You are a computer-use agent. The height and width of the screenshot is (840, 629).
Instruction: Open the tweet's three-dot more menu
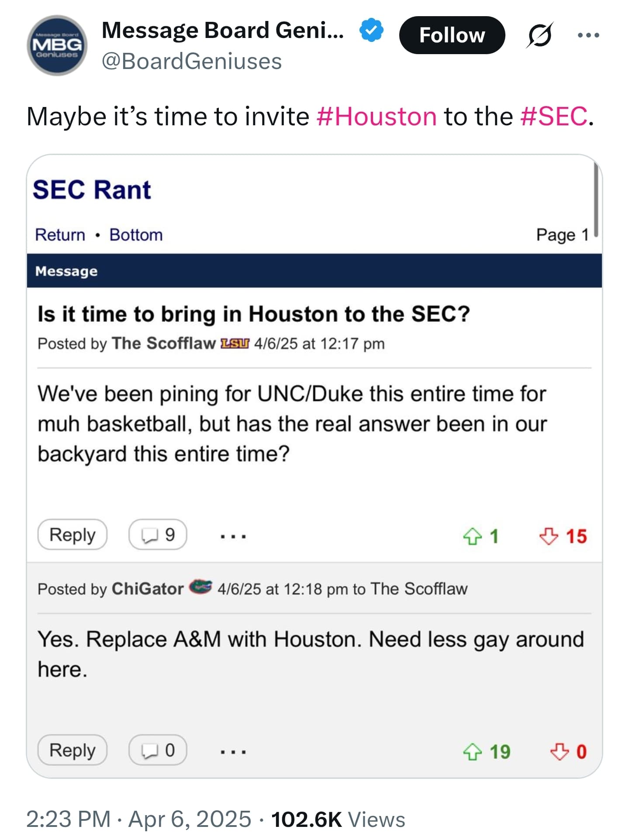click(588, 35)
